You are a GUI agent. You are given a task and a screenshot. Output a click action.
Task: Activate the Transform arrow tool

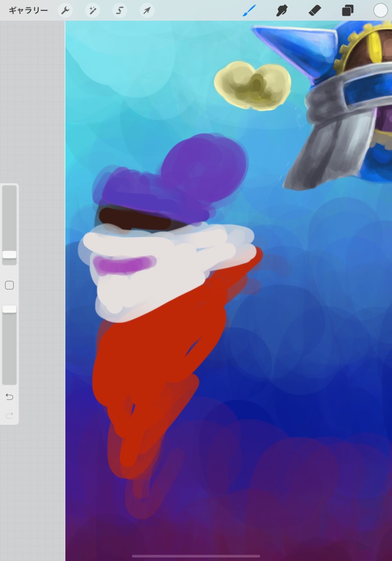pyautogui.click(x=147, y=10)
